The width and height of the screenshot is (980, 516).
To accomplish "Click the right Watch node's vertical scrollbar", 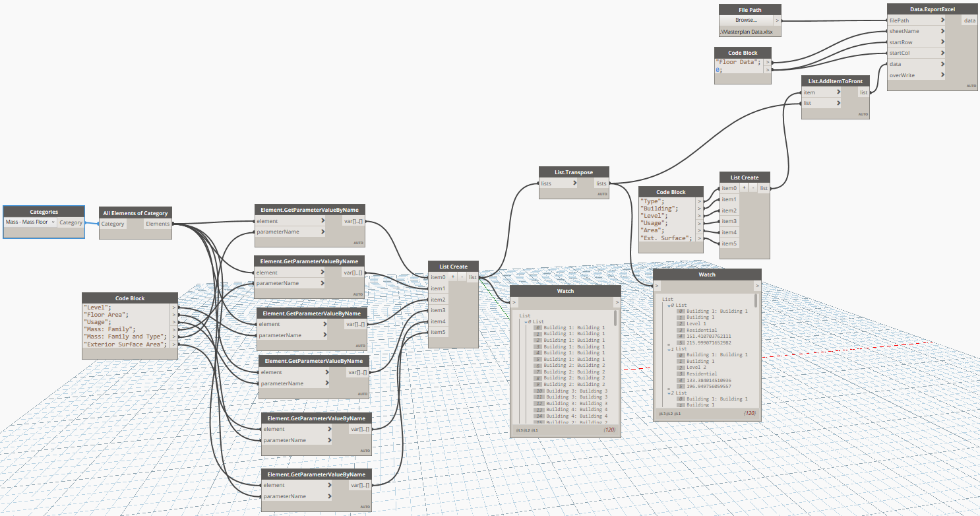I will click(x=756, y=302).
